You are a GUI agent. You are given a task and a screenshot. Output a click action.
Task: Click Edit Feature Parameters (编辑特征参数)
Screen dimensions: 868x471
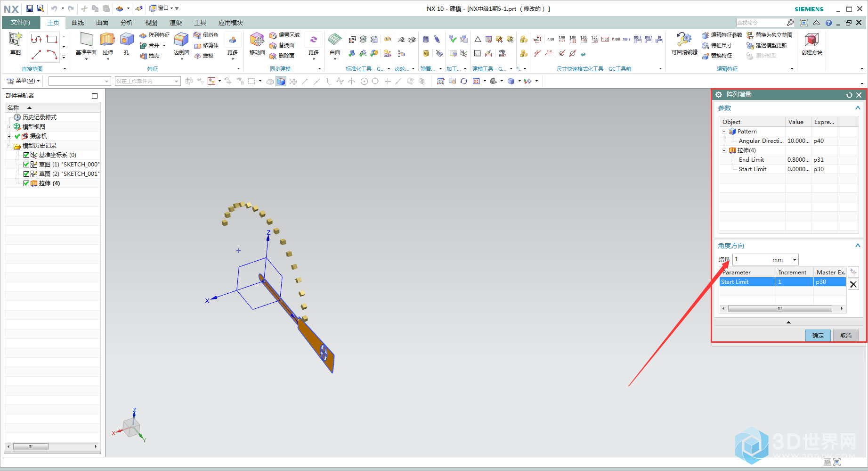coord(722,35)
